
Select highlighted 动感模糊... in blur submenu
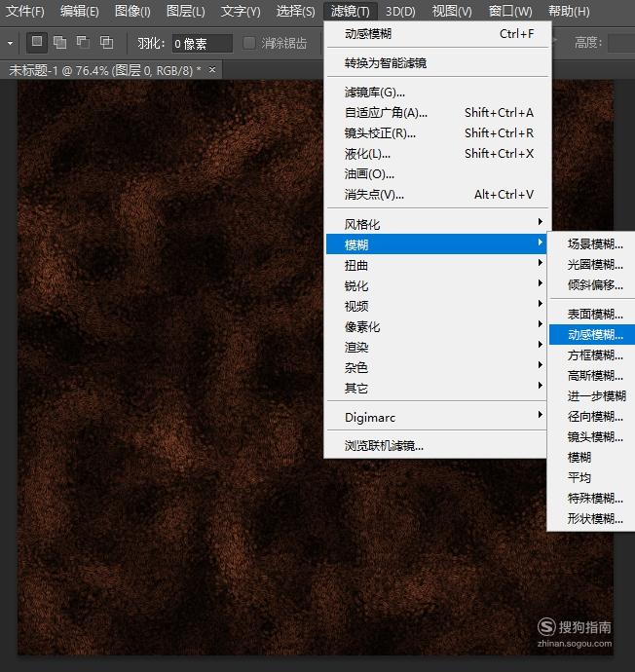pos(592,335)
